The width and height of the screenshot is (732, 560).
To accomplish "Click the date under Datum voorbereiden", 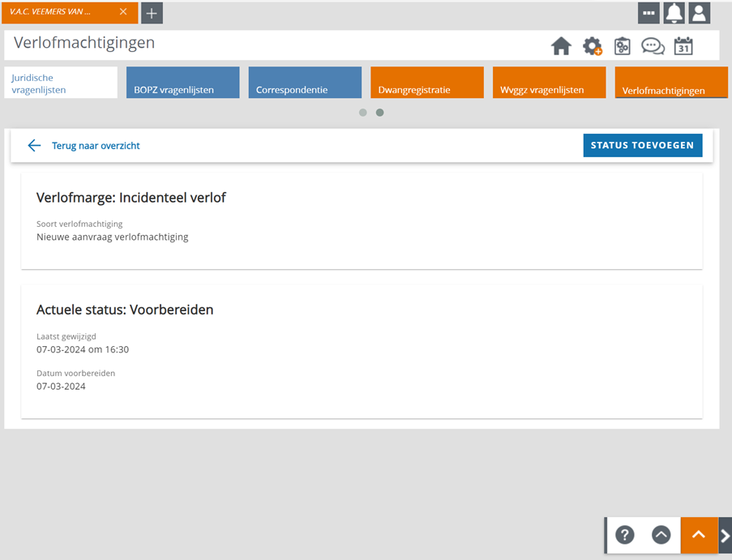I will (61, 387).
